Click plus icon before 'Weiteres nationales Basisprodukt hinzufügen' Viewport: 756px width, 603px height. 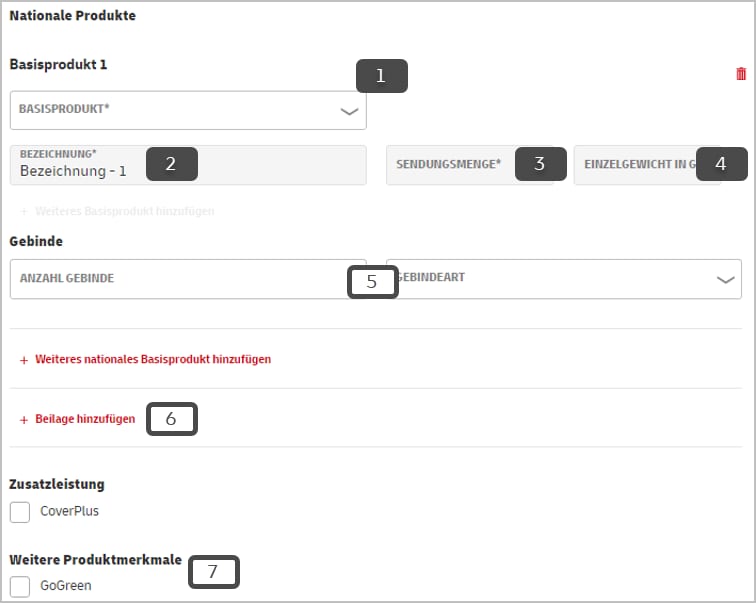click(x=24, y=359)
